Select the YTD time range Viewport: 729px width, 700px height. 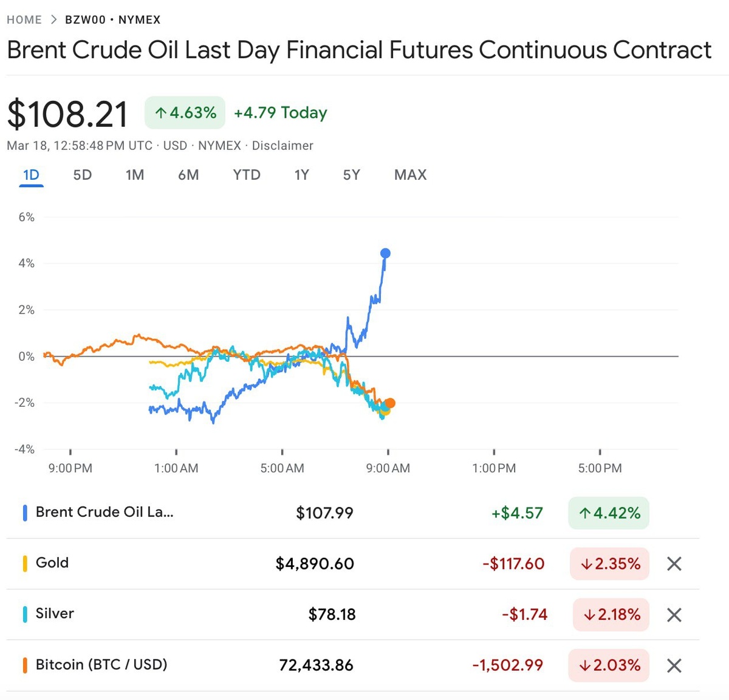click(x=247, y=175)
